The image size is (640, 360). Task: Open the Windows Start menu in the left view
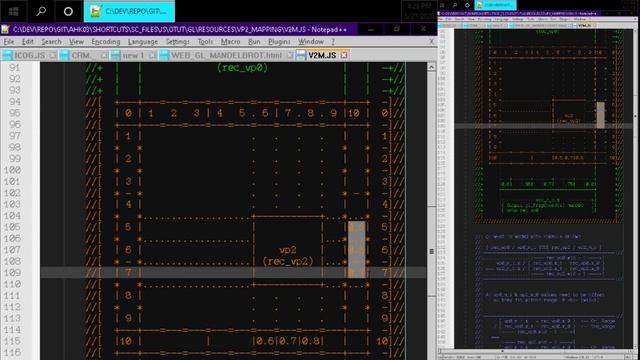(x=13, y=11)
